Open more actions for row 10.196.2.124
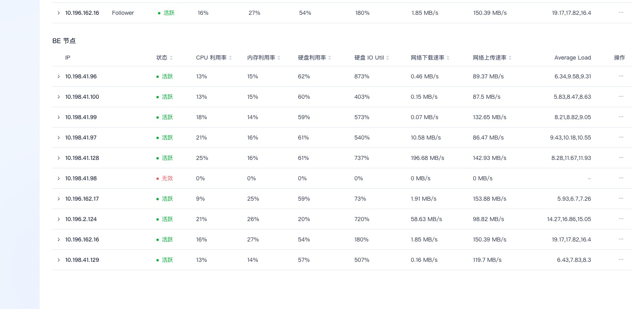The image size is (644, 309). [621, 219]
